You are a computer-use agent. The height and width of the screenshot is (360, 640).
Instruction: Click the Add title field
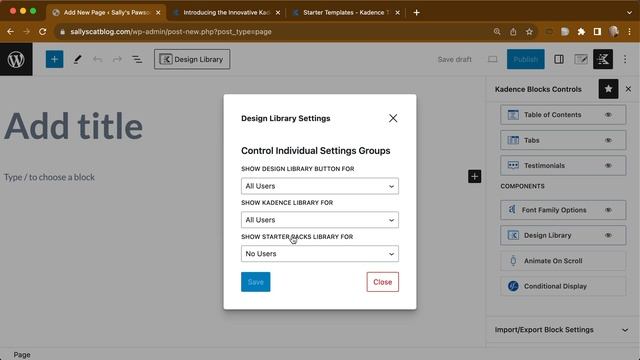point(73,127)
